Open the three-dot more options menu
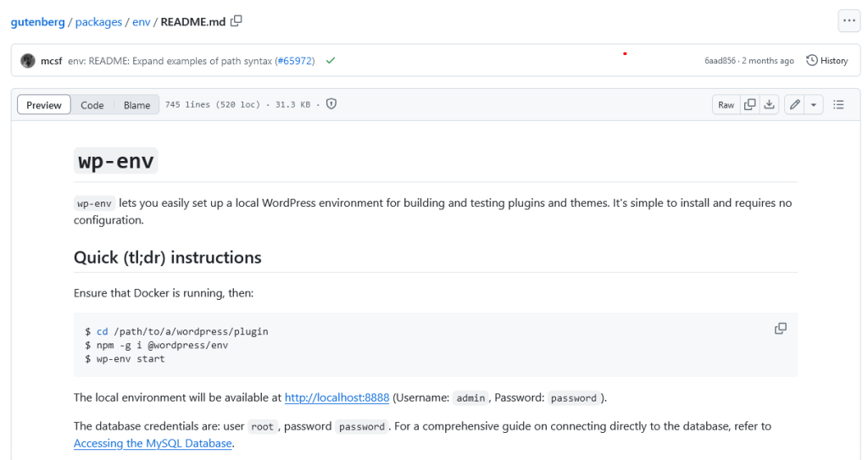The width and height of the screenshot is (868, 460). [849, 21]
